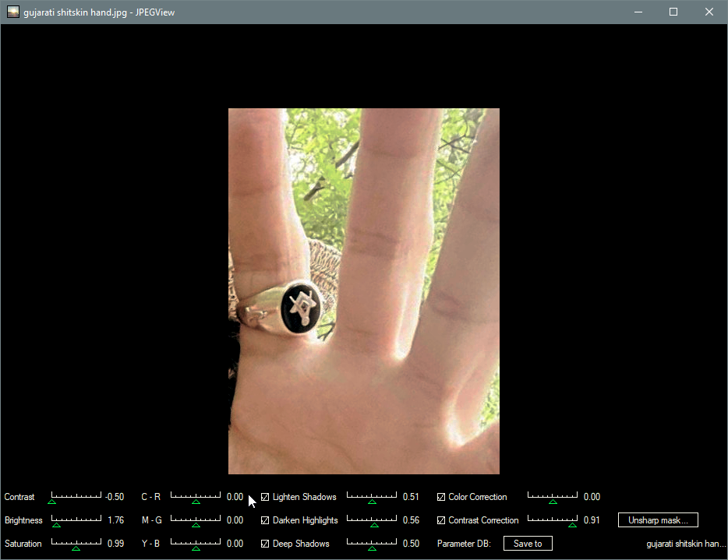Adjust the Contrast Correction slider

(x=553, y=520)
